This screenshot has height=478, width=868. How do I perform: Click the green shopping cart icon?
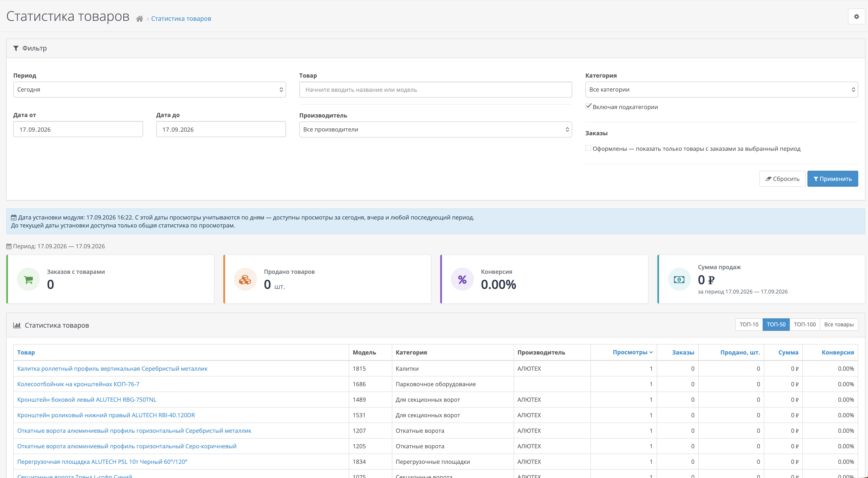tap(29, 279)
